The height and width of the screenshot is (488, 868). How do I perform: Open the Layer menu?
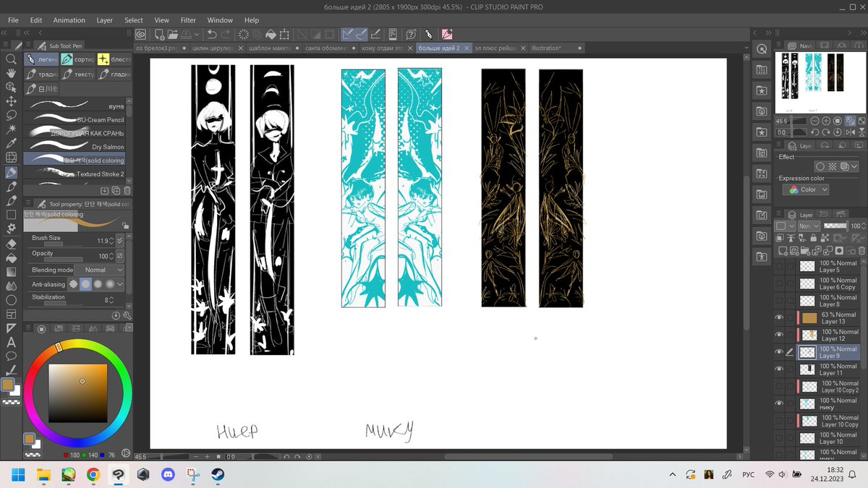pyautogui.click(x=105, y=20)
